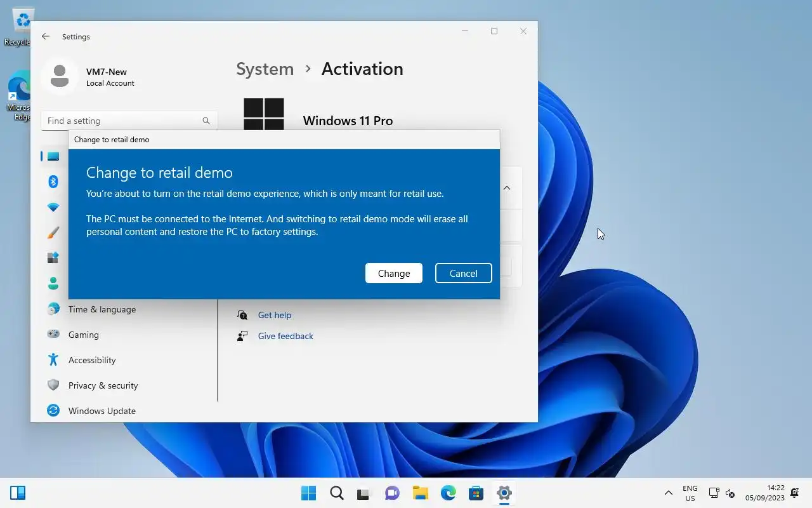Open Accounts person icon in sidebar
812x508 pixels.
(x=53, y=283)
